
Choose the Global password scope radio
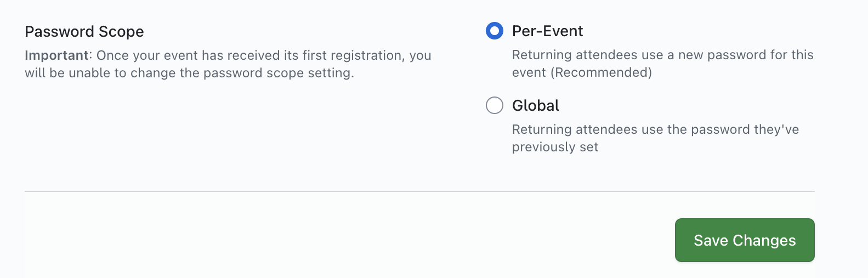pos(494,105)
